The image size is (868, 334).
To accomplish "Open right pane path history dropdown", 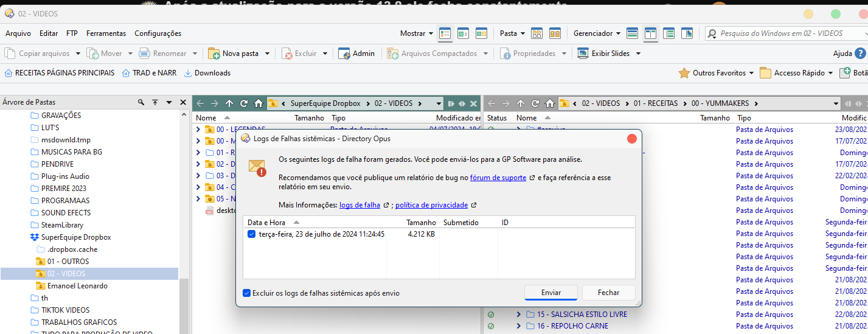I will [x=836, y=103].
